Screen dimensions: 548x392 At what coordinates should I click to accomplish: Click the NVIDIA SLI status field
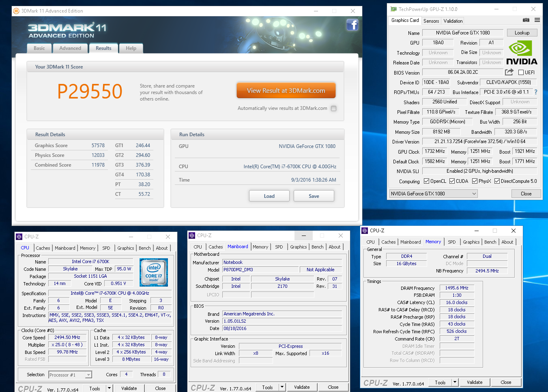pos(479,171)
